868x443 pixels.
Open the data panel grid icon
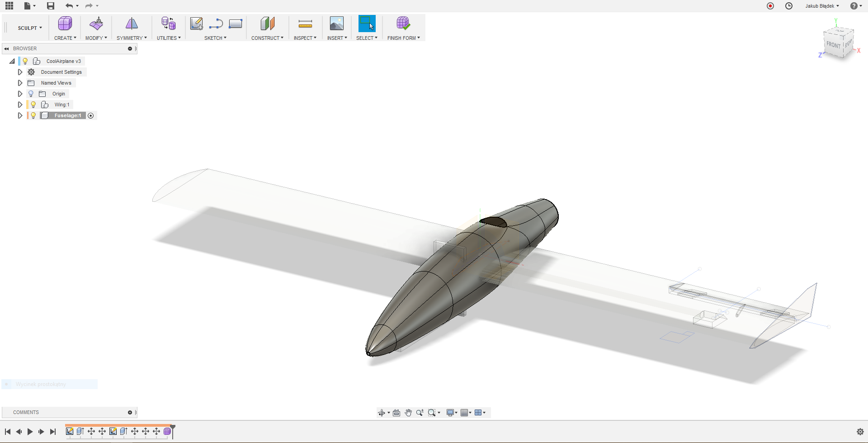[x=9, y=6]
